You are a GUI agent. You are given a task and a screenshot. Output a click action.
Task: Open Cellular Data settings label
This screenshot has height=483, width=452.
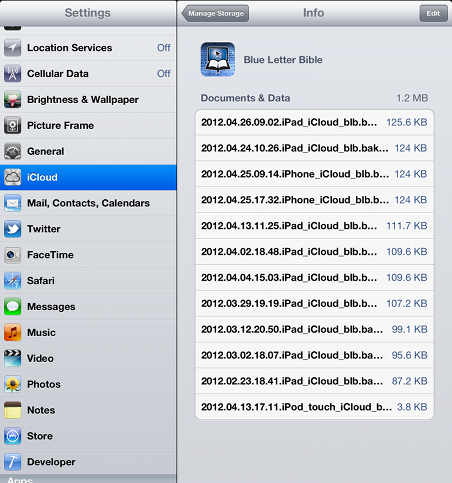(58, 74)
